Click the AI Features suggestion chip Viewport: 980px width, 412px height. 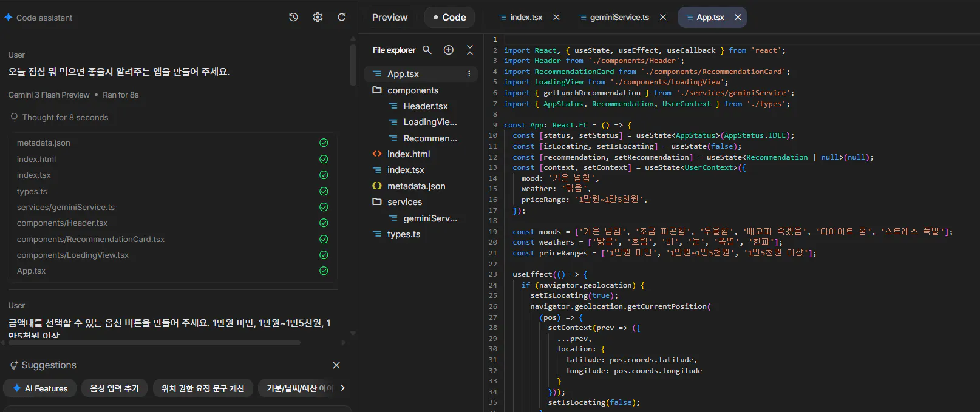(40, 388)
